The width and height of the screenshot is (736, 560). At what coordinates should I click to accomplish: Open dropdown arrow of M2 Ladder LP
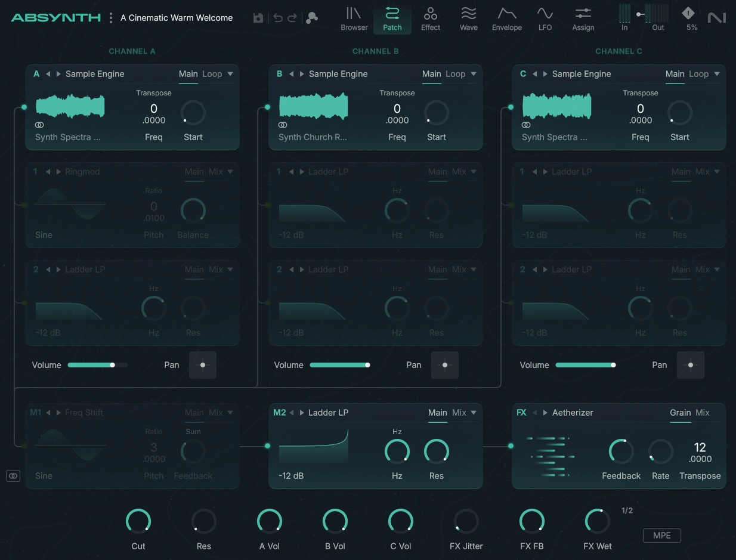tap(474, 413)
